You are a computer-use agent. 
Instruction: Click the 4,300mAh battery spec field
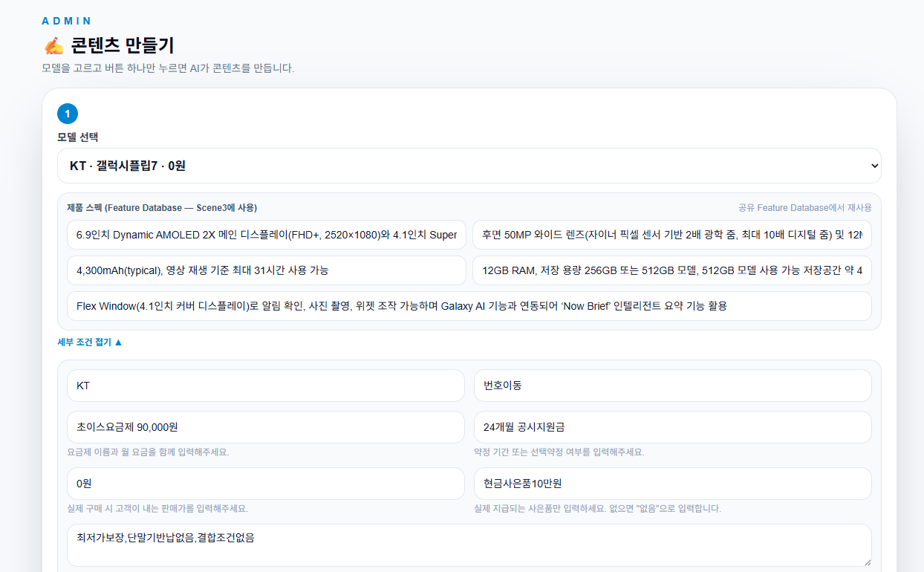pos(267,270)
